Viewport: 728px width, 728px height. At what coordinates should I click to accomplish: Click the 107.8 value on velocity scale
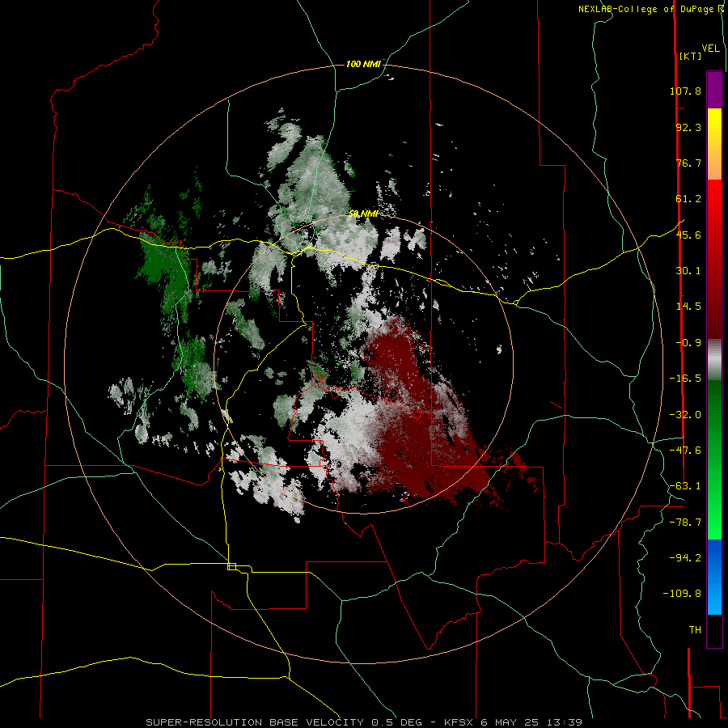(x=685, y=91)
